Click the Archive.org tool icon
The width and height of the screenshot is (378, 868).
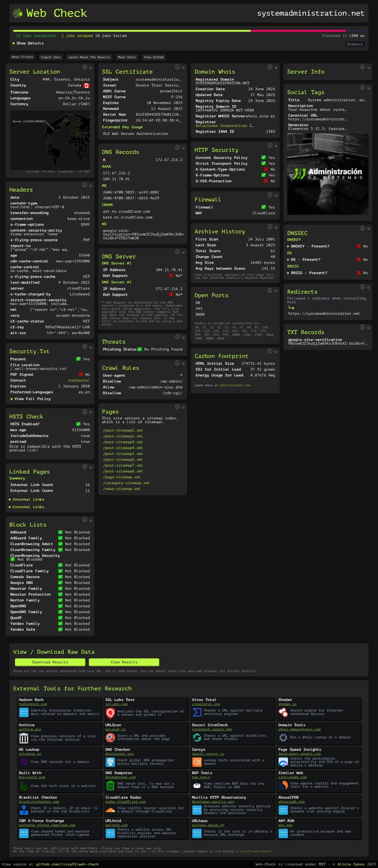pos(24,738)
